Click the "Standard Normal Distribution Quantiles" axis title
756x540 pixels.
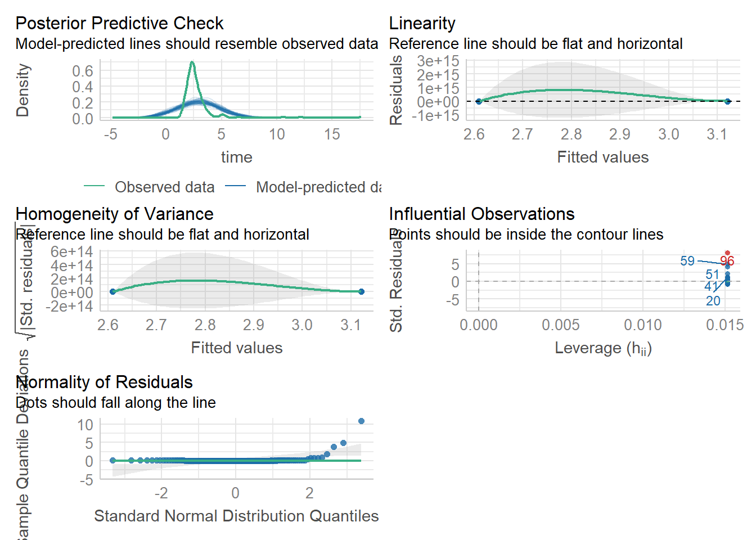tap(236, 516)
